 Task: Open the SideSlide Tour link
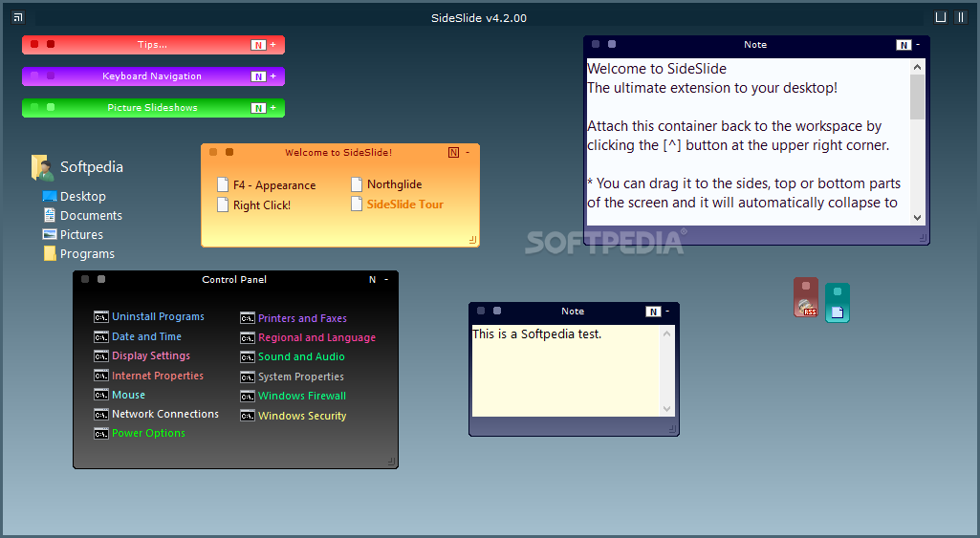pos(404,204)
